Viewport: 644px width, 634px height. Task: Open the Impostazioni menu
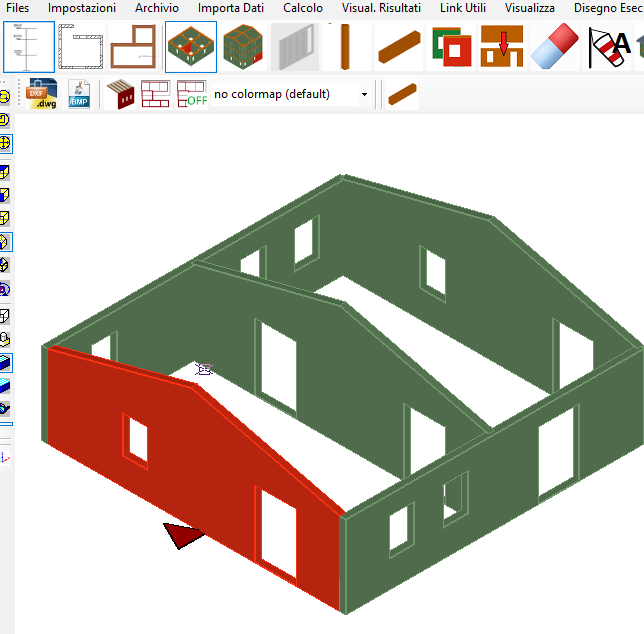coord(82,8)
